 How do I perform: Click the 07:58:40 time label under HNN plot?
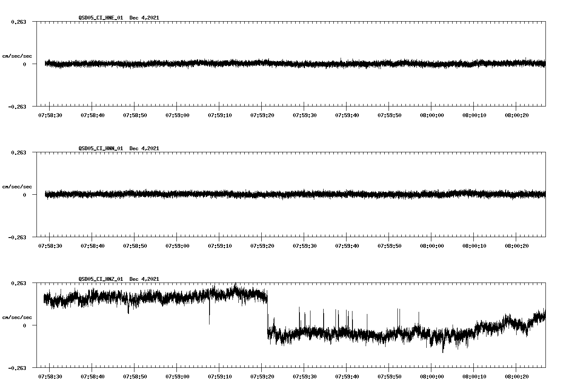click(x=92, y=246)
